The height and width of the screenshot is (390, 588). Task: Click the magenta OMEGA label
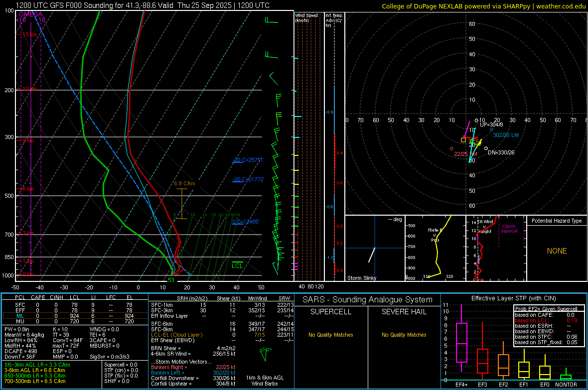30,14
